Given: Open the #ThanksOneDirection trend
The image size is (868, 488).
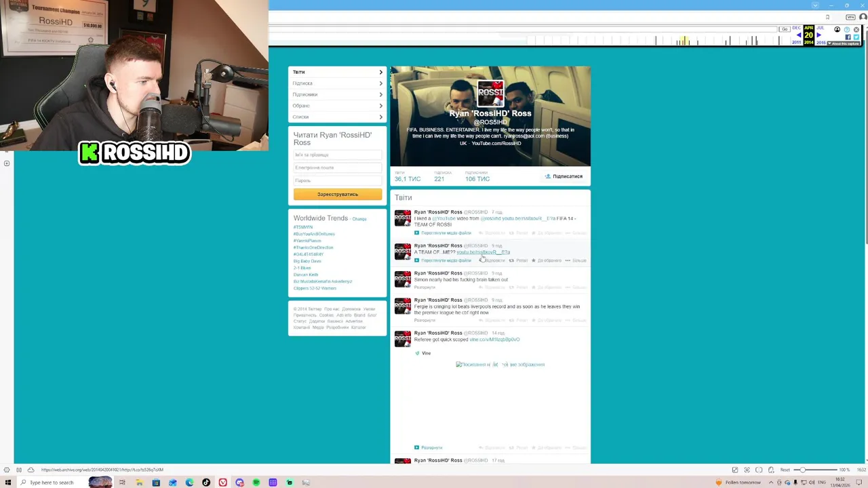Looking at the screenshot, I should pos(313,247).
